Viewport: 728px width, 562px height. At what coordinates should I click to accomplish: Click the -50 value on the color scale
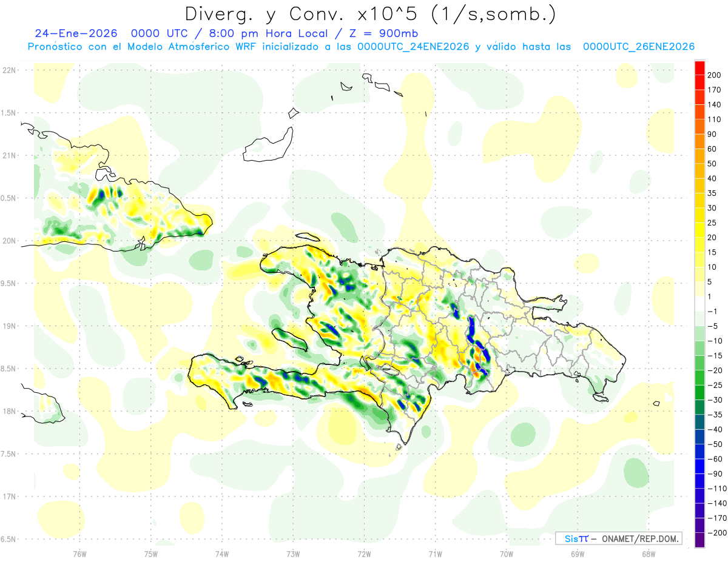[x=714, y=444]
